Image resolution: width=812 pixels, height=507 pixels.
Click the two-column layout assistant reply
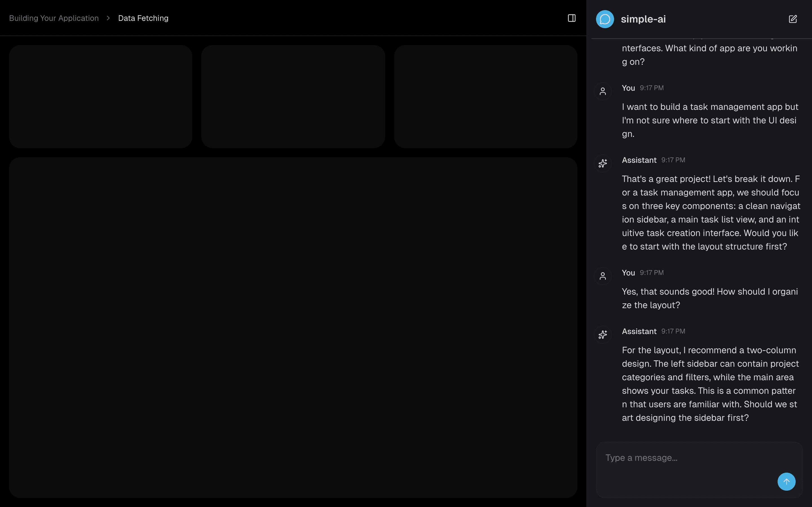click(x=710, y=384)
